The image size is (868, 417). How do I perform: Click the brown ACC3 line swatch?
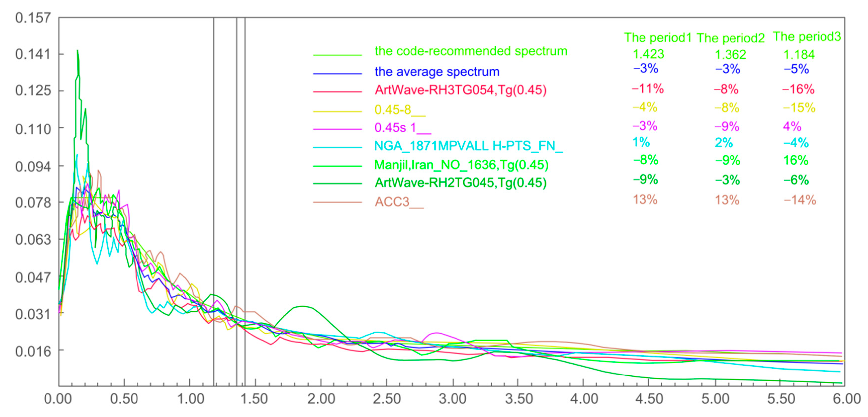click(x=337, y=202)
